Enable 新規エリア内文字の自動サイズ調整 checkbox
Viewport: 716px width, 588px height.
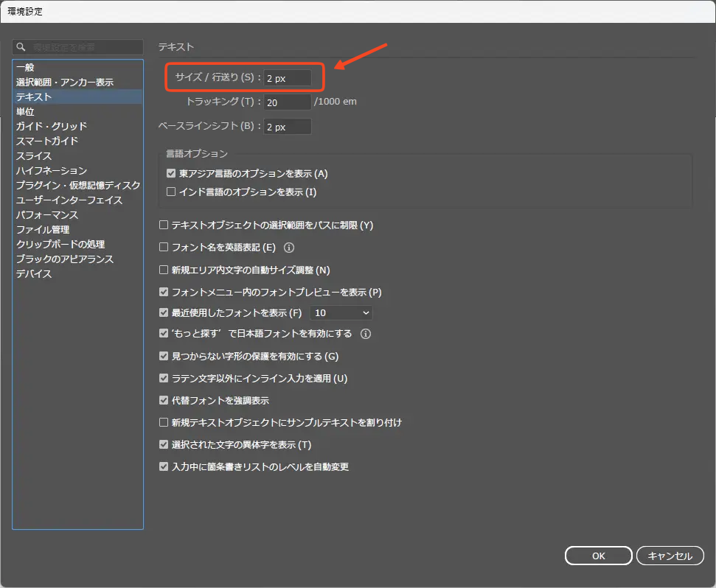[x=164, y=270]
